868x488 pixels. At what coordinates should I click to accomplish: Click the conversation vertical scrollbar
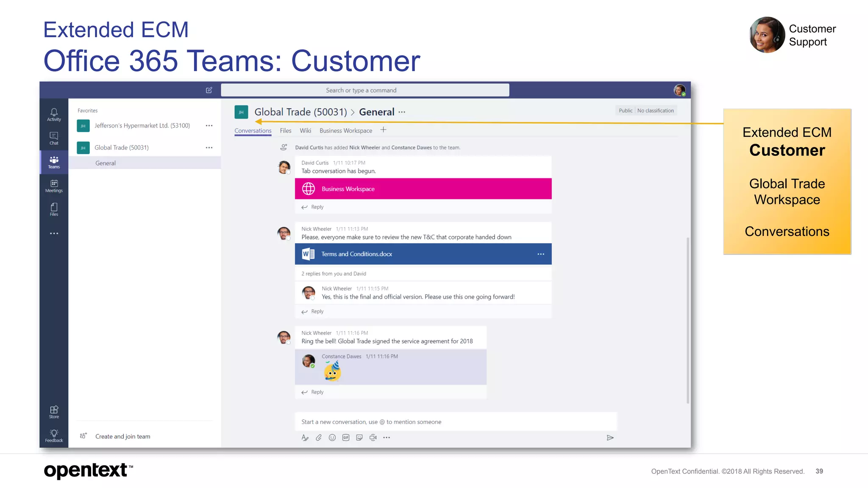point(687,321)
